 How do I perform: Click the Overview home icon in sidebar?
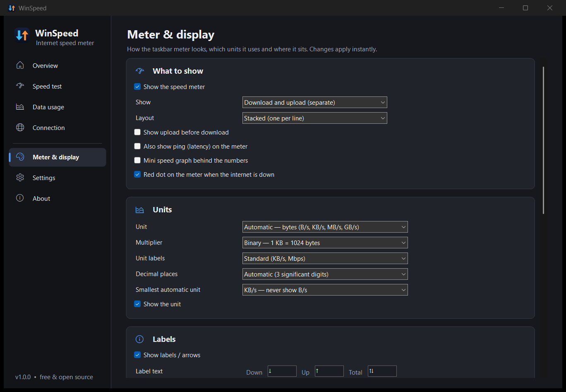(20, 65)
